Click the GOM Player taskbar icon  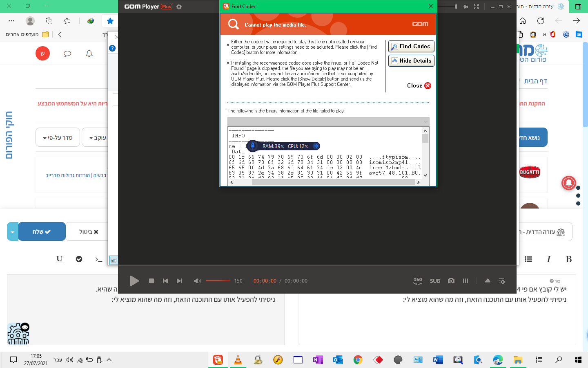[x=218, y=360]
